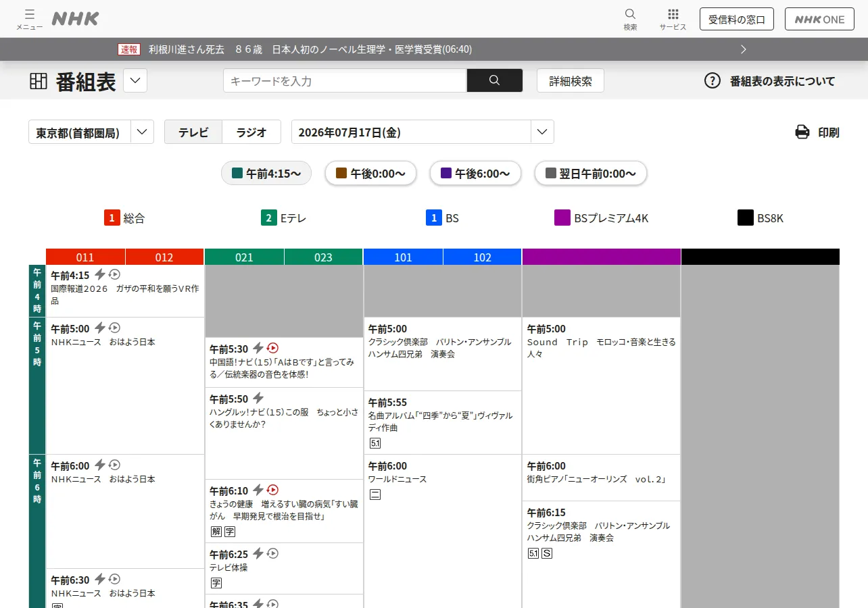868x608 pixels.
Task: Open 街角ピアノ ニューオーリンズ program
Action: (602, 478)
